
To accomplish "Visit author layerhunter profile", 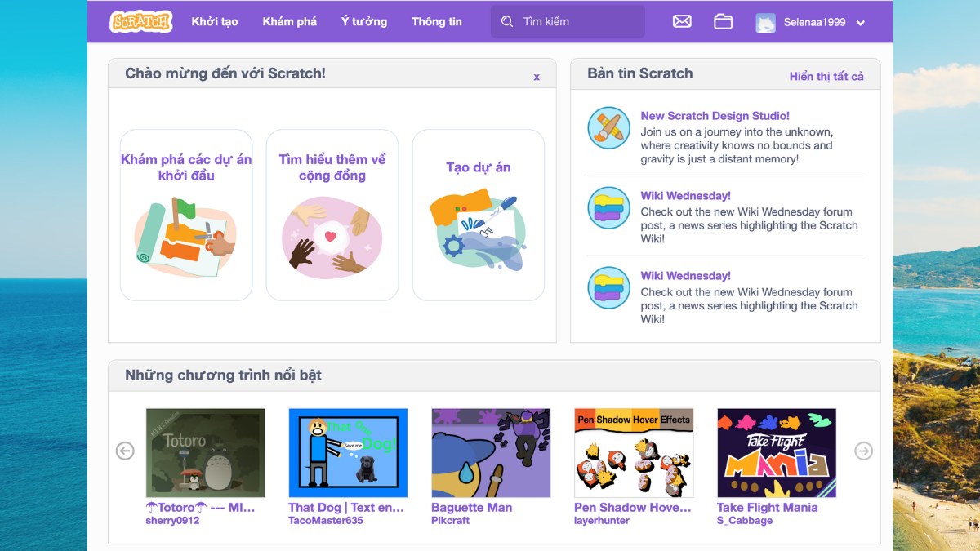I will 602,521.
